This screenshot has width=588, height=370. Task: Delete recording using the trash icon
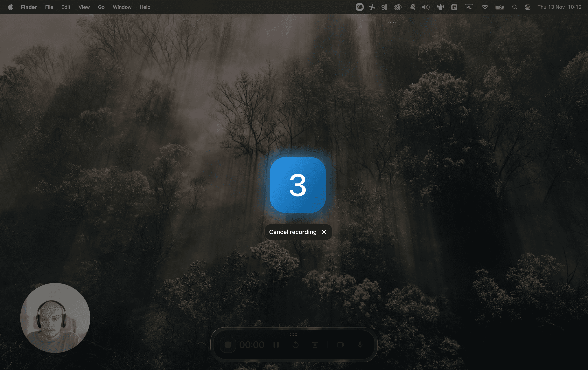pyautogui.click(x=315, y=345)
